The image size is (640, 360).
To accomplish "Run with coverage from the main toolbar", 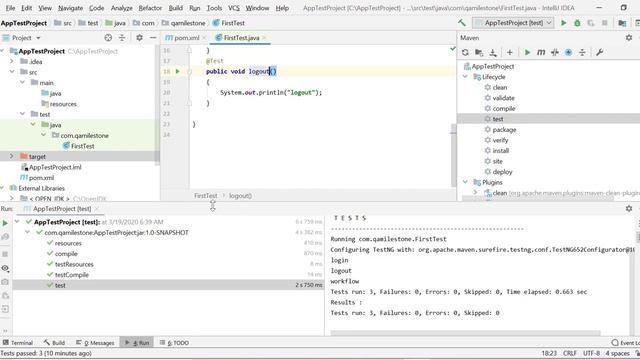I will tap(591, 23).
